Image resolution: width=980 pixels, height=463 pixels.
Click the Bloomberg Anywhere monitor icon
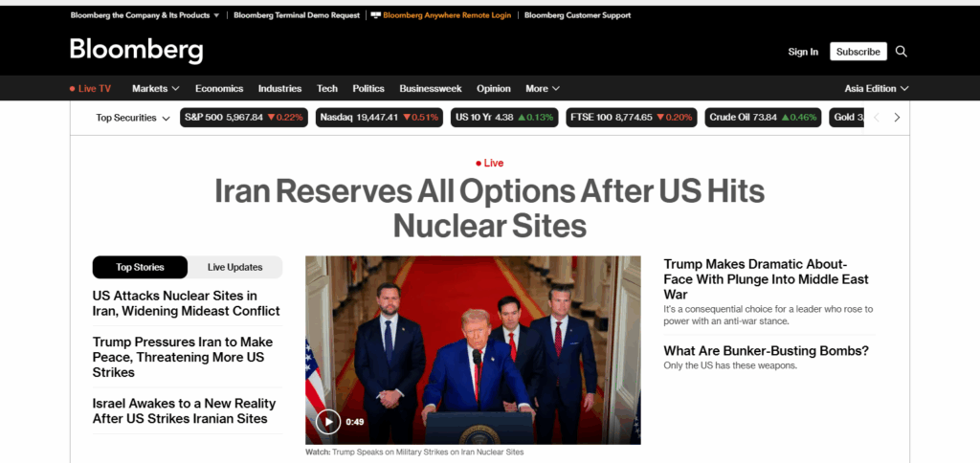[375, 15]
